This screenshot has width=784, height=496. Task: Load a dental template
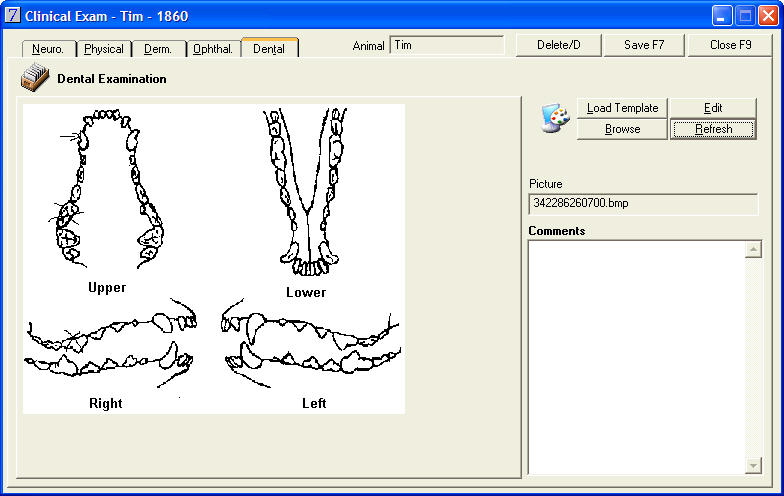(622, 108)
